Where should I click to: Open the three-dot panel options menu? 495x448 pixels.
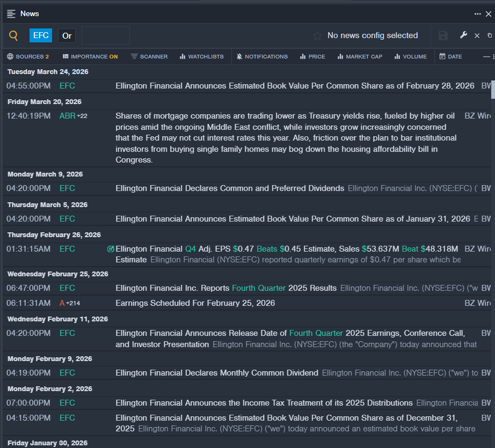coord(477,14)
